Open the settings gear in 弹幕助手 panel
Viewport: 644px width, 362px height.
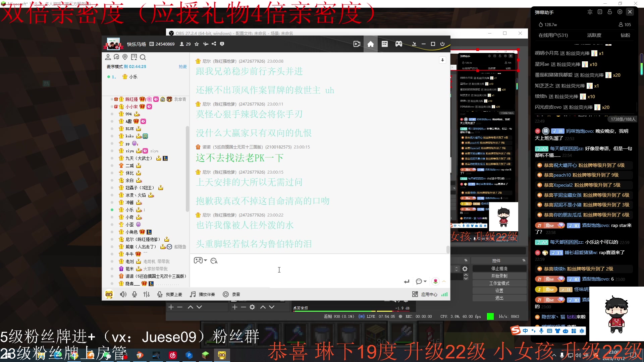pyautogui.click(x=620, y=12)
